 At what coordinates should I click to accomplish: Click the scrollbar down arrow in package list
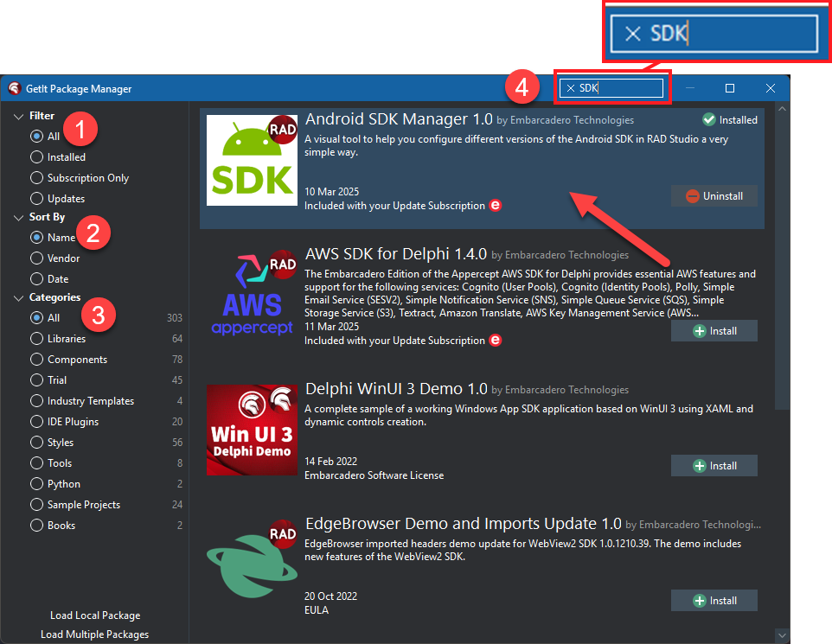[x=782, y=634]
